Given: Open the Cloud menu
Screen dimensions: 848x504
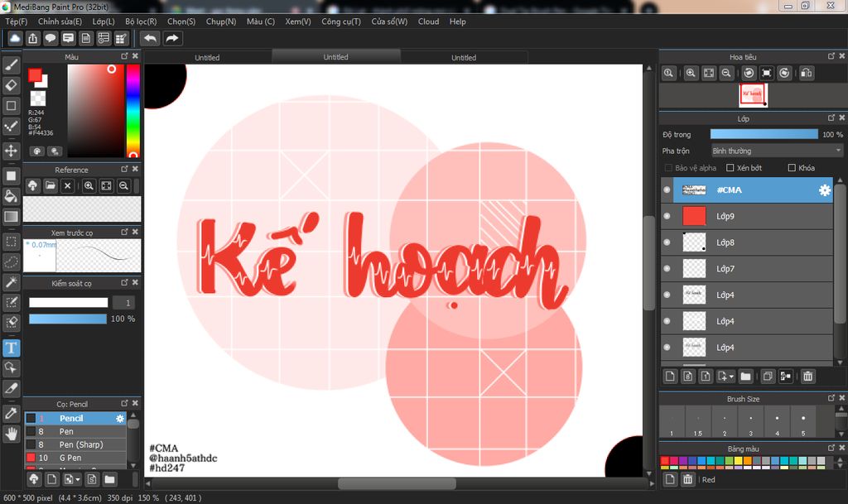Looking at the screenshot, I should click(x=428, y=22).
